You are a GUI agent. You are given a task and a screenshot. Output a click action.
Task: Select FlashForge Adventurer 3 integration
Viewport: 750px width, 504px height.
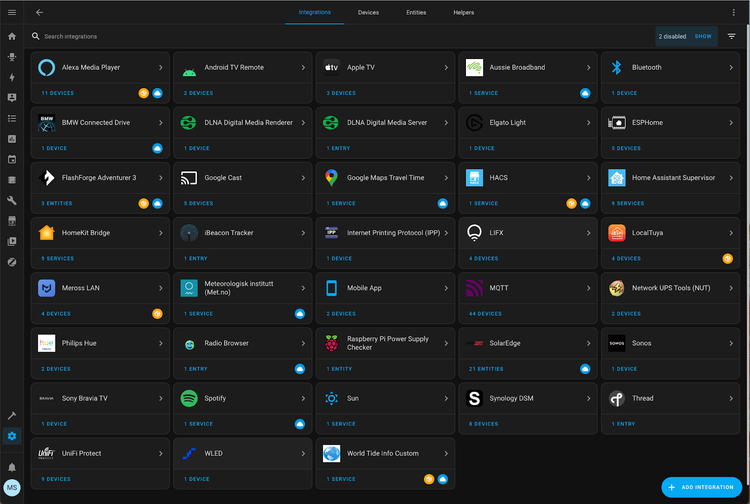pos(100,178)
